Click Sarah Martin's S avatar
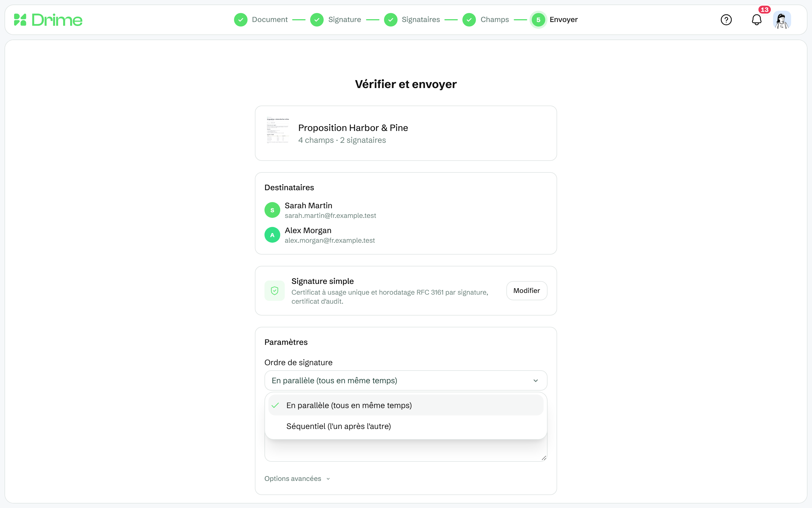The image size is (812, 508). tap(272, 210)
